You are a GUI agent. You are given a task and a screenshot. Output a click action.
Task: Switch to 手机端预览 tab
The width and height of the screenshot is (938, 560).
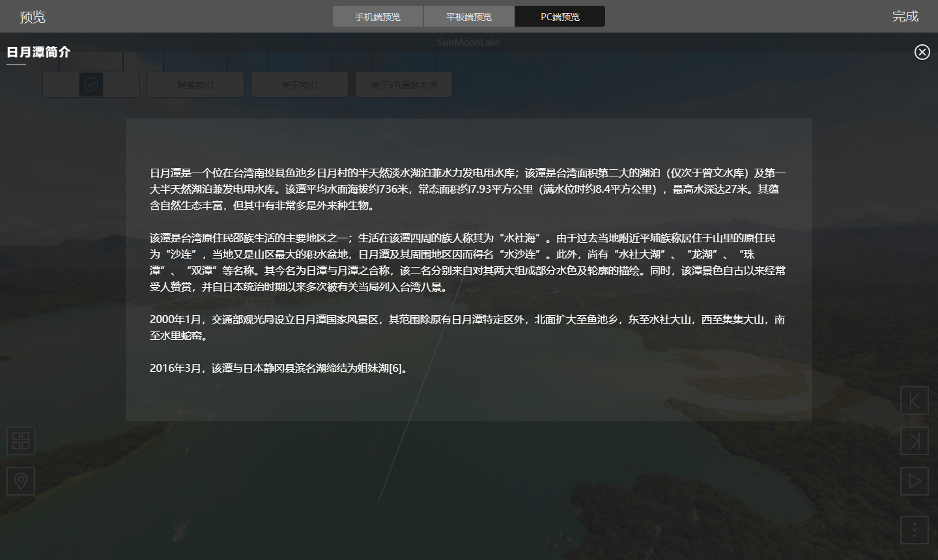coord(378,16)
